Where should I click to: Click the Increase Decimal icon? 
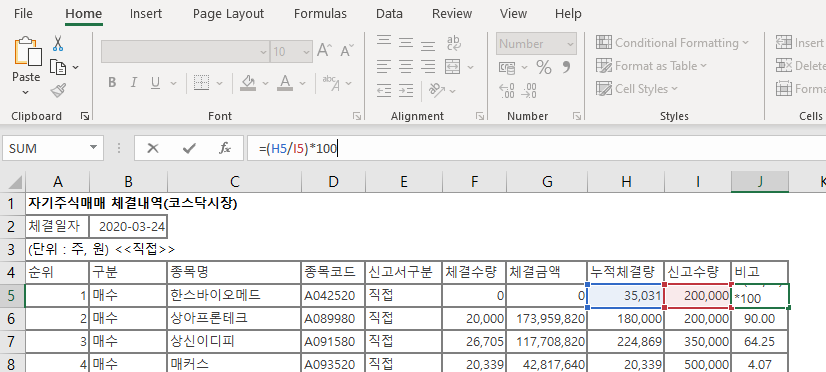(507, 90)
